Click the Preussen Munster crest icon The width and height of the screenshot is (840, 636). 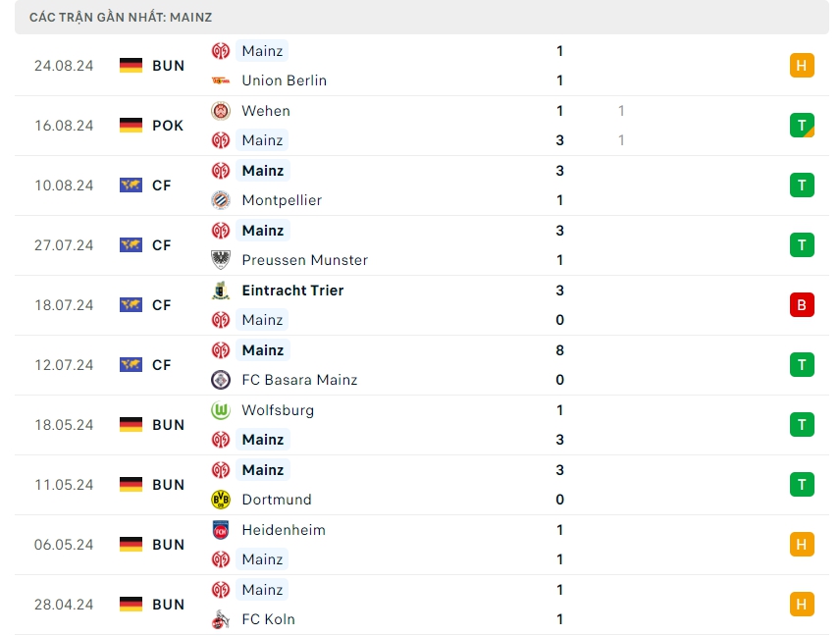(221, 260)
